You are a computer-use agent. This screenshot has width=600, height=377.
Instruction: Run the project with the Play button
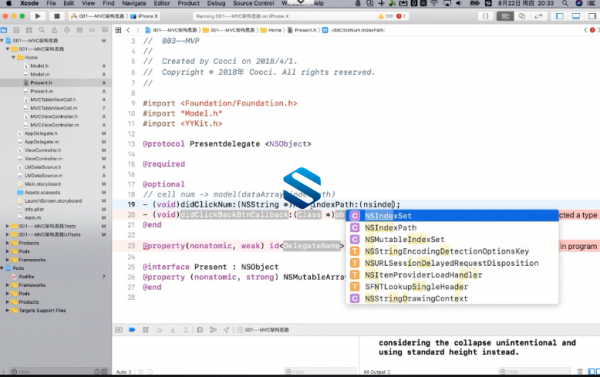(x=38, y=16)
